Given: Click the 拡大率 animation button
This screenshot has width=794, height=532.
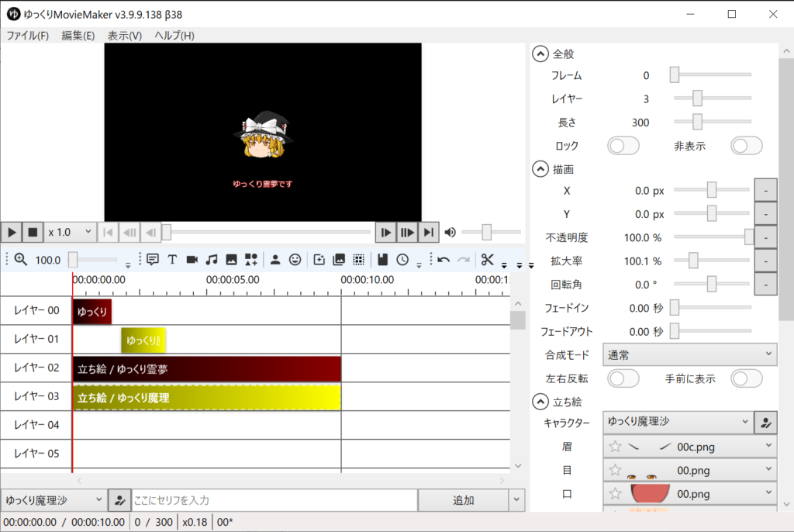Looking at the screenshot, I should click(765, 261).
